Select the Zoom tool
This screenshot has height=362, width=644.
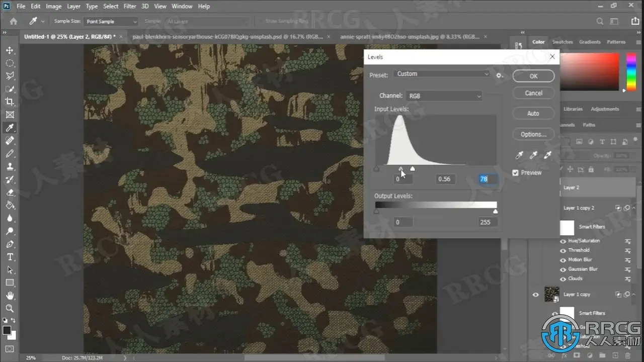click(x=10, y=308)
